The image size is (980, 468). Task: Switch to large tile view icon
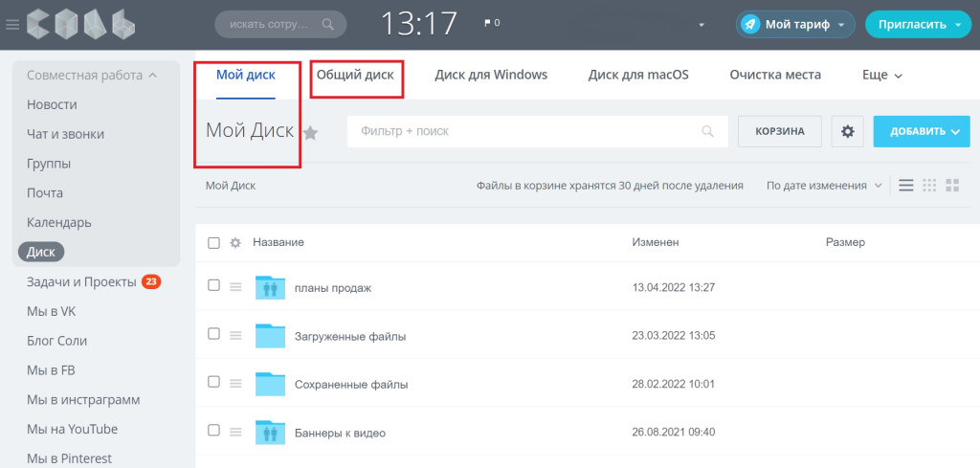(x=952, y=186)
